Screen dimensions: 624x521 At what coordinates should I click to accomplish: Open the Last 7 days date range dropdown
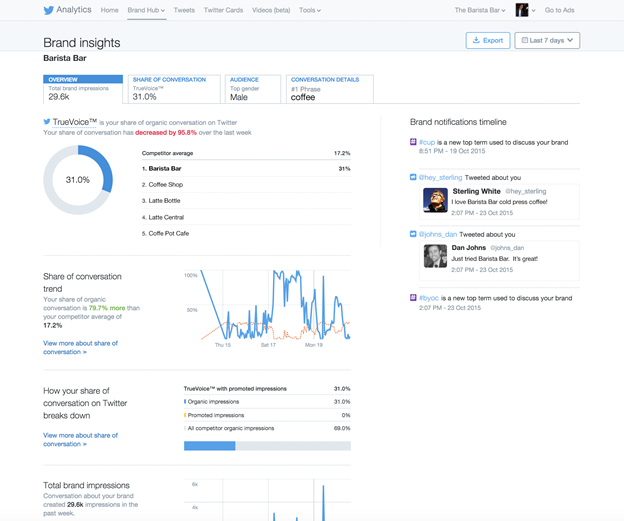point(547,40)
